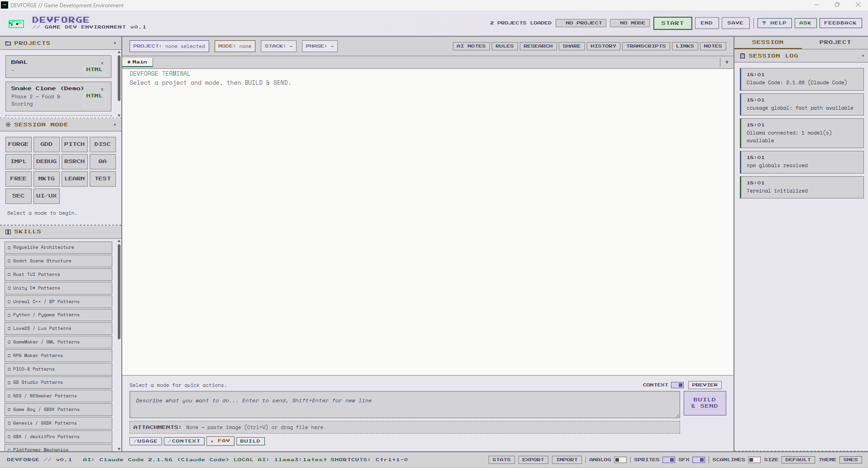Open the STACK dropdown
This screenshot has width=868, height=468.
click(278, 46)
